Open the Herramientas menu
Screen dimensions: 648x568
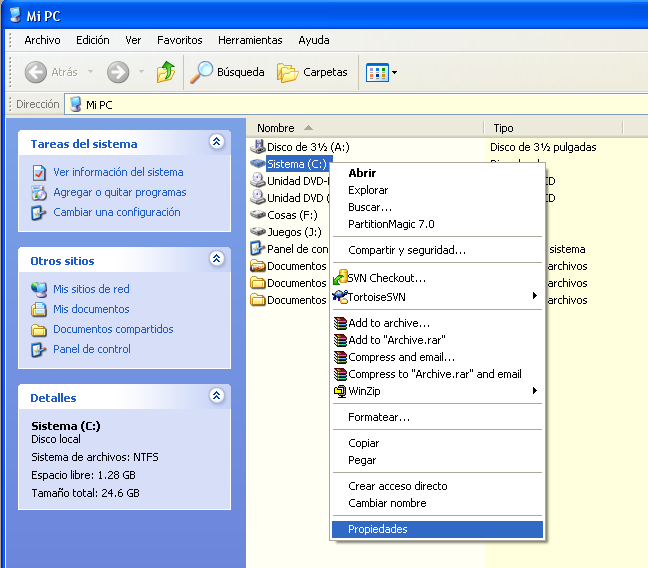click(250, 40)
